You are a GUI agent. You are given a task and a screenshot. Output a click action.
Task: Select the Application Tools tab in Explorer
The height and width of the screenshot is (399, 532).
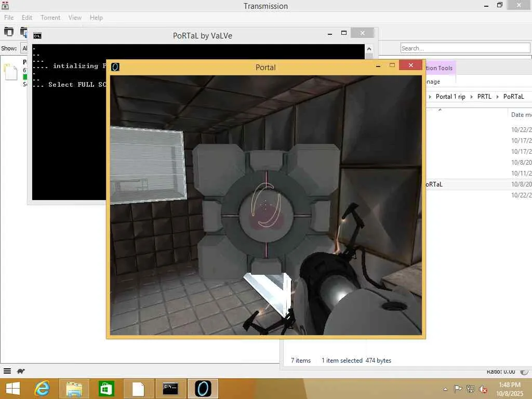[x=440, y=68]
